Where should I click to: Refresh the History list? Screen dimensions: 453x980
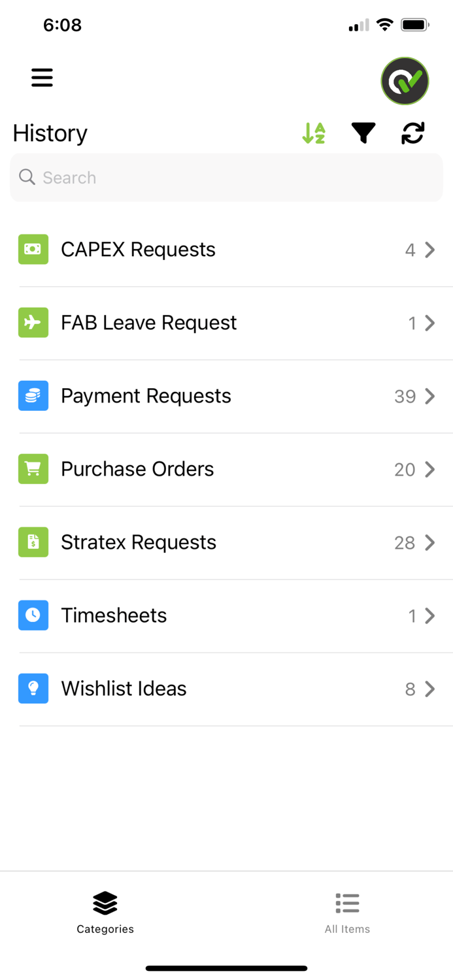(412, 133)
